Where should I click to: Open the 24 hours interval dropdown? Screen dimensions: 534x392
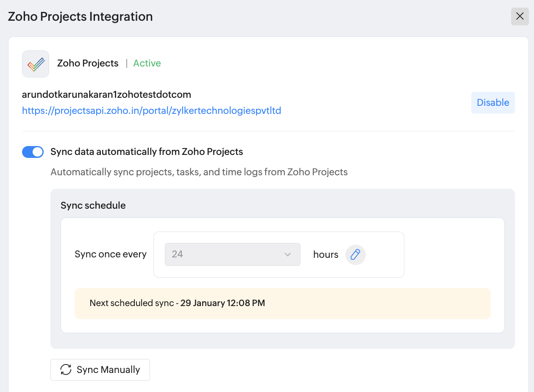tap(232, 254)
